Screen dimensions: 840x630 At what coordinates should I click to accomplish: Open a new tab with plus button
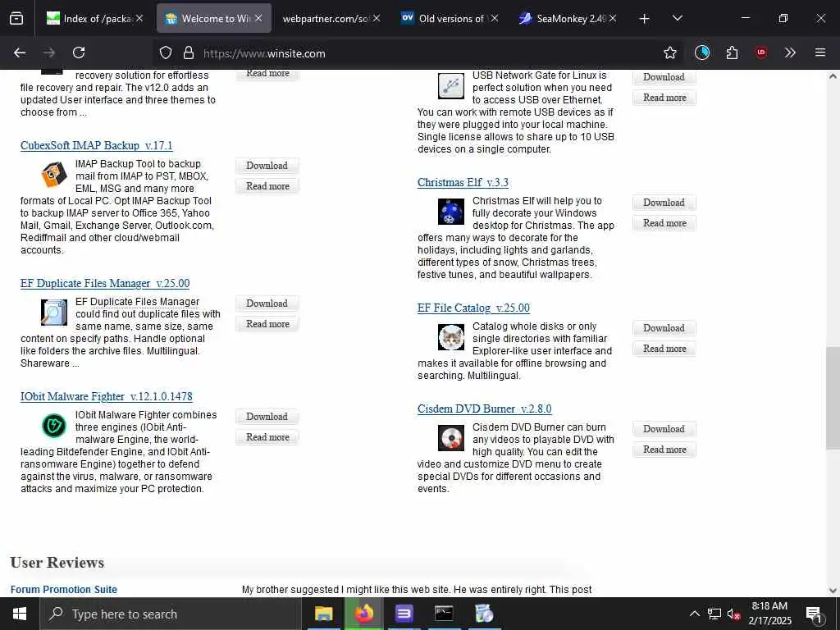pos(645,19)
